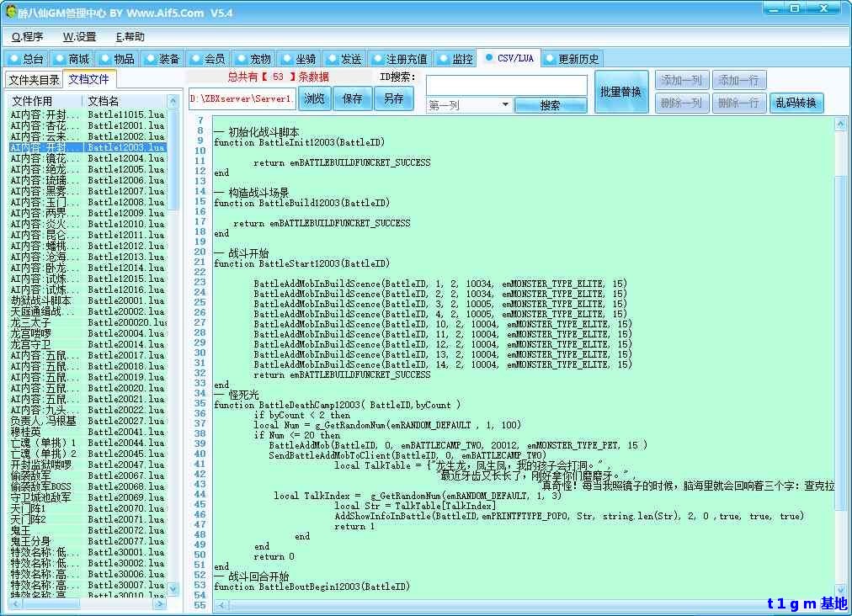Click inside the ID搜索 input field
This screenshot has width=852, height=616.
[507, 84]
